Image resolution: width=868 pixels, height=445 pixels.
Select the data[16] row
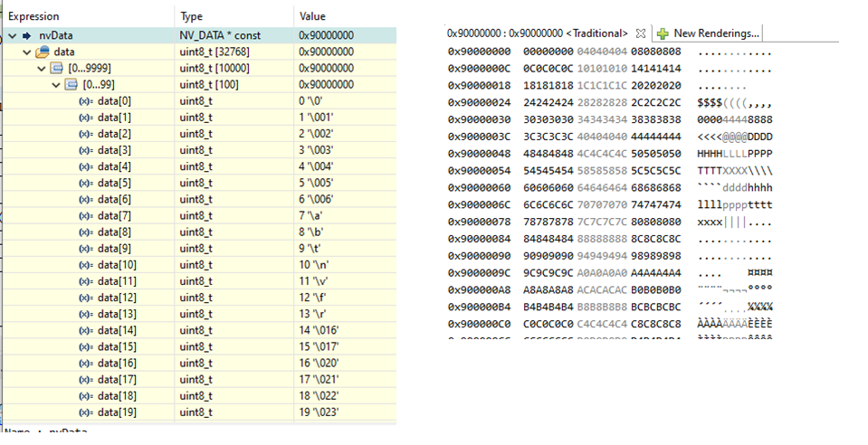click(200, 363)
